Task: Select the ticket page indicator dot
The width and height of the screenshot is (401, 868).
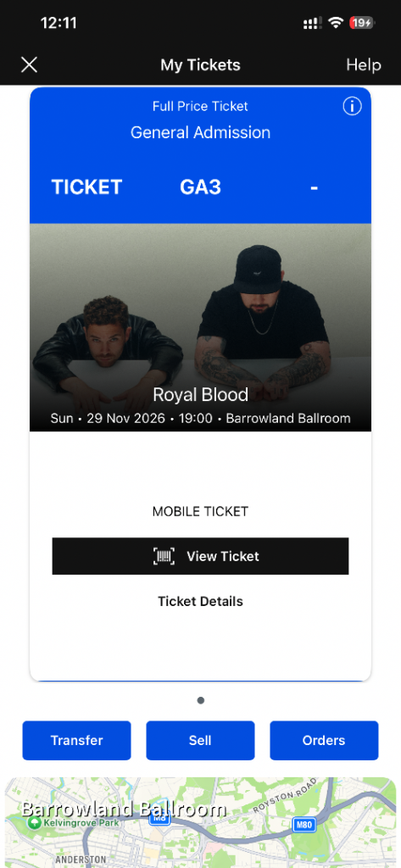Action: coord(200,700)
